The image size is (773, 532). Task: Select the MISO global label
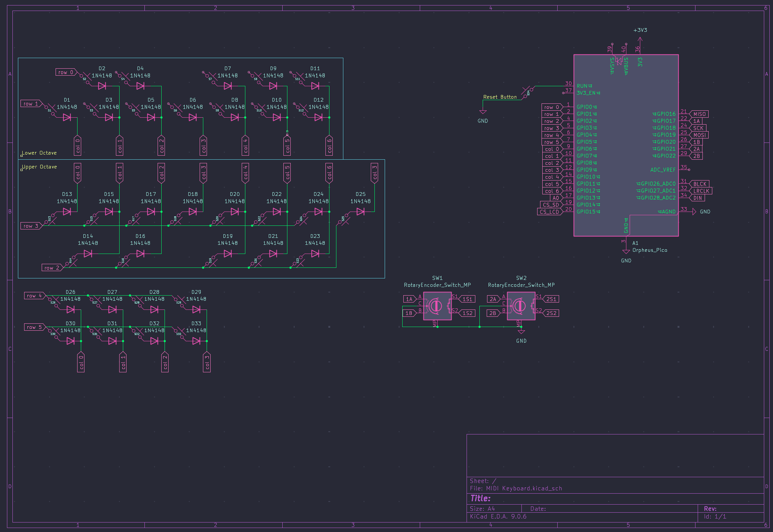(x=699, y=114)
